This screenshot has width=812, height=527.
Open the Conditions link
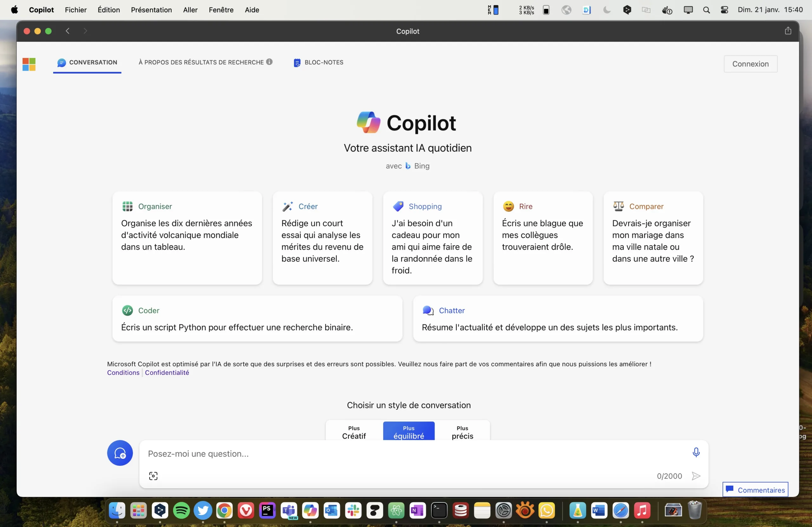pos(123,373)
